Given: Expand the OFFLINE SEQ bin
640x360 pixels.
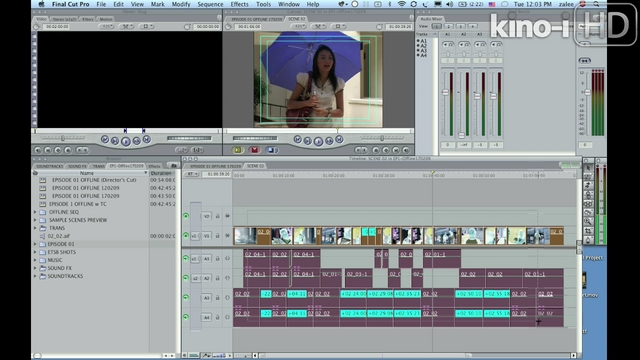Looking at the screenshot, I should pos(35,212).
